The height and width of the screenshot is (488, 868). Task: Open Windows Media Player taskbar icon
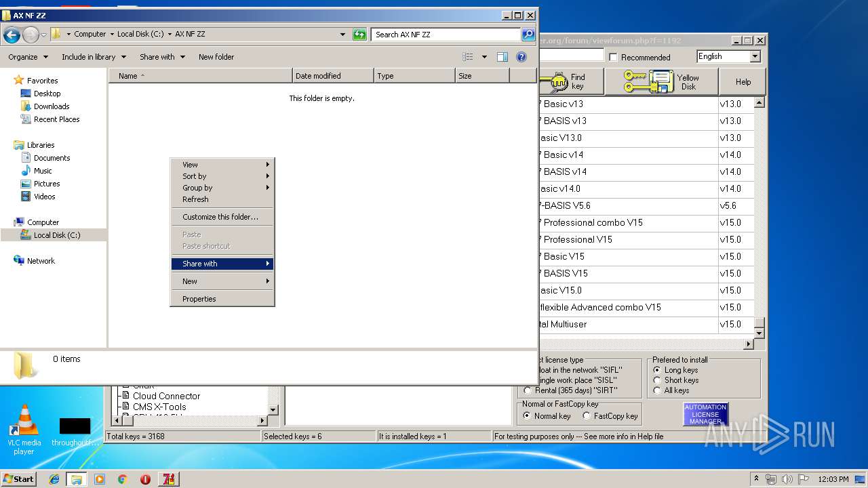click(100, 479)
